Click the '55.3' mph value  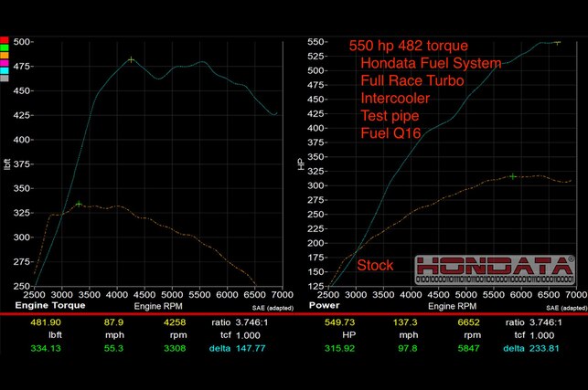tap(113, 348)
